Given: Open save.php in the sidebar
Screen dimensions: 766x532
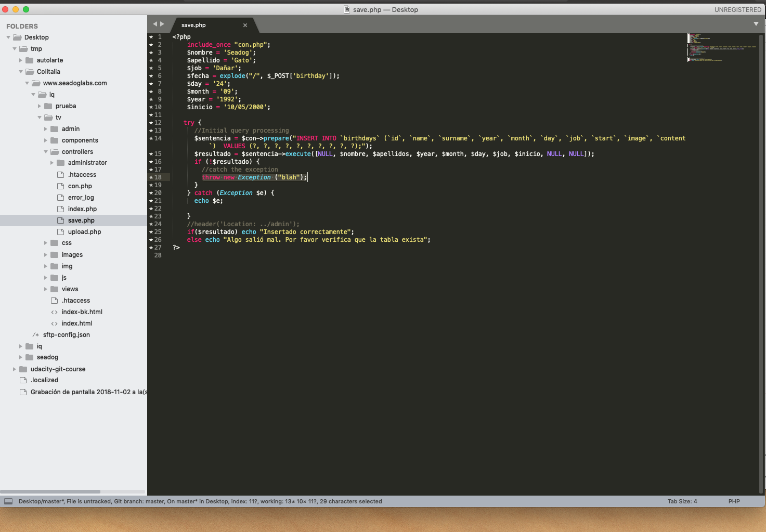Looking at the screenshot, I should click(x=81, y=220).
